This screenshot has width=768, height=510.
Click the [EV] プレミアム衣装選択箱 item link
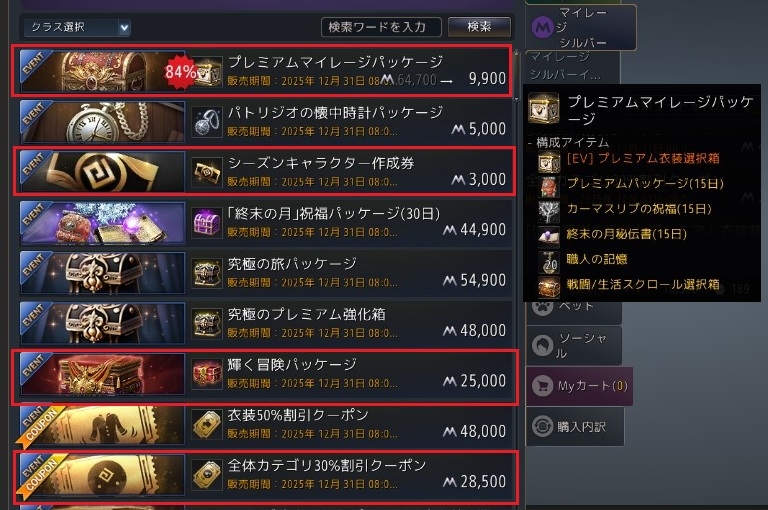click(x=643, y=158)
